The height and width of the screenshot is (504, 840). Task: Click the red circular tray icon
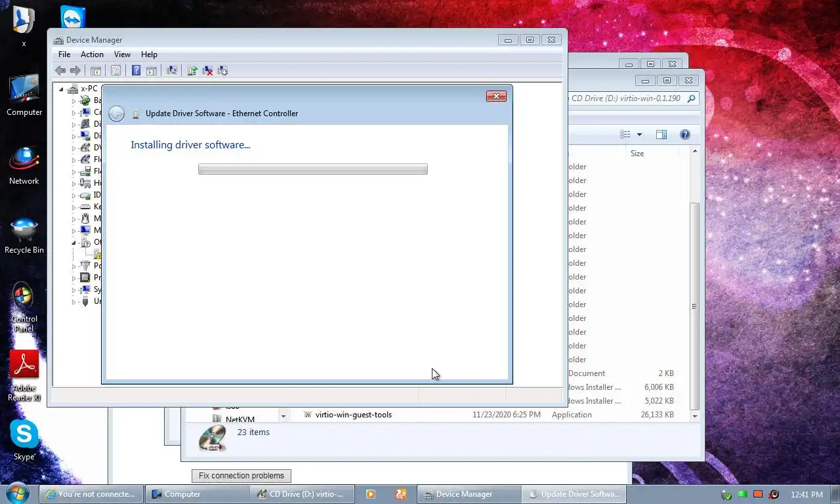coord(774,495)
